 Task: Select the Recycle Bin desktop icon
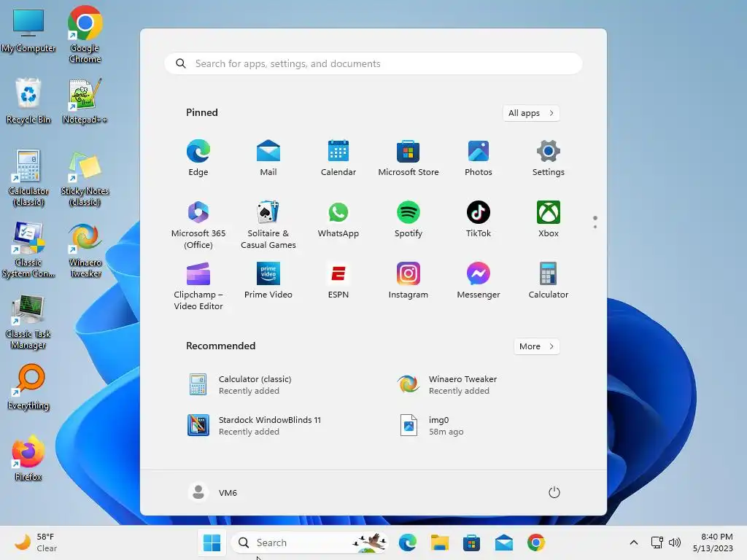[28, 101]
